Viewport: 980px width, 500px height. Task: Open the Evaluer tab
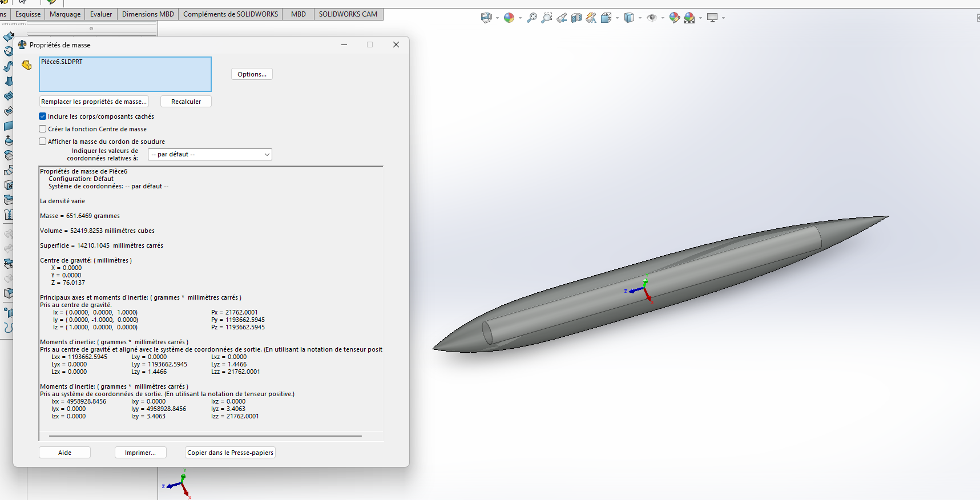coord(101,14)
